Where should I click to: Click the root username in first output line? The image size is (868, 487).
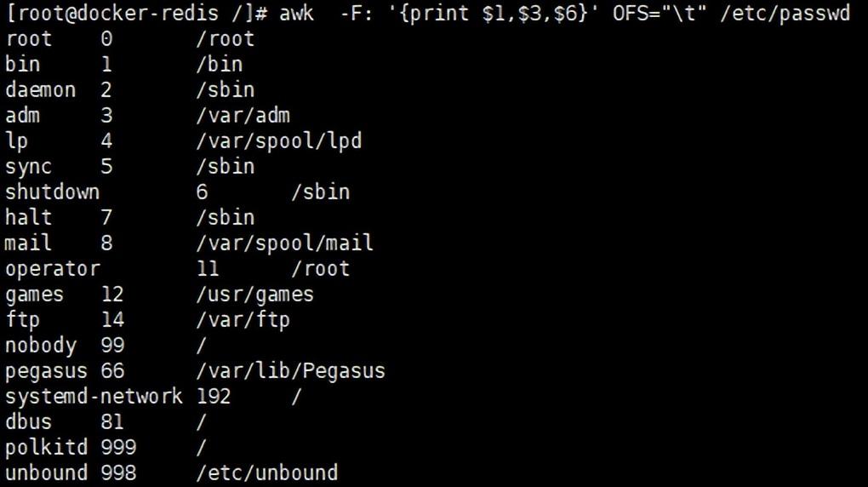(x=28, y=39)
